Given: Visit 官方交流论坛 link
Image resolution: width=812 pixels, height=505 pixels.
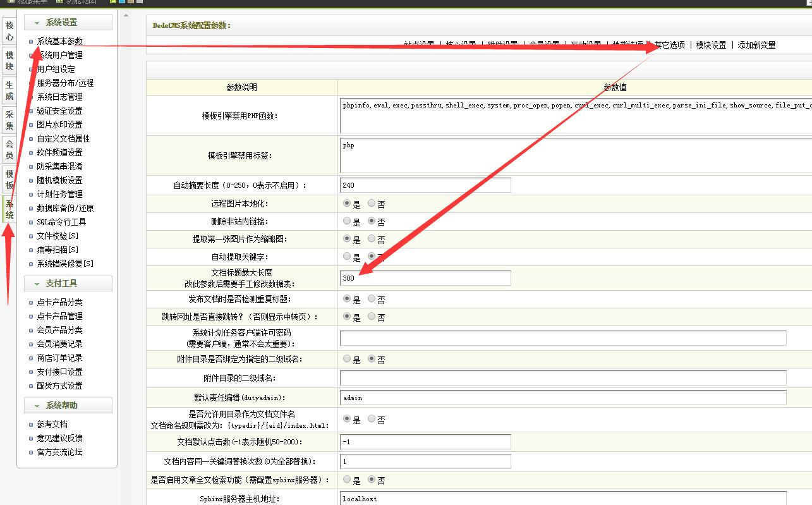Looking at the screenshot, I should (59, 452).
